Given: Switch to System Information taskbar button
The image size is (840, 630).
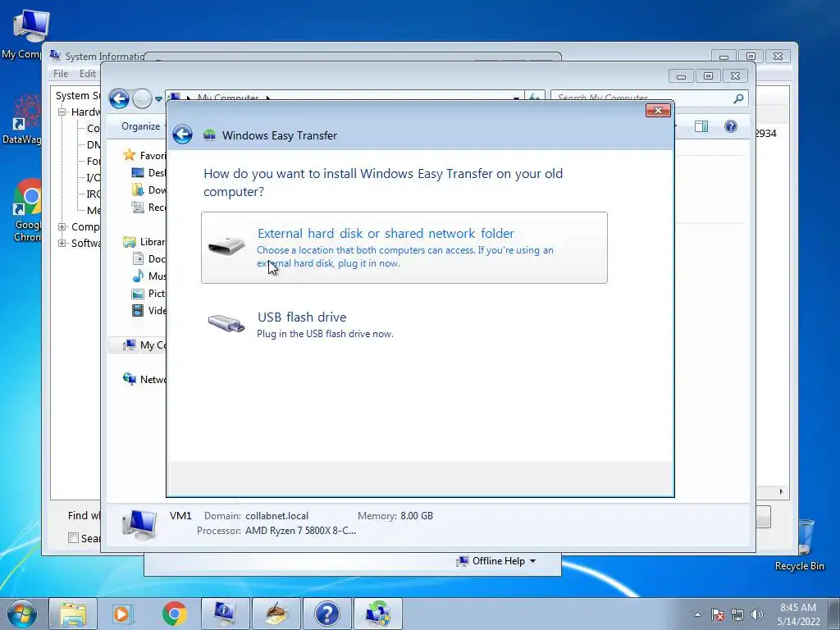Looking at the screenshot, I should [x=225, y=614].
